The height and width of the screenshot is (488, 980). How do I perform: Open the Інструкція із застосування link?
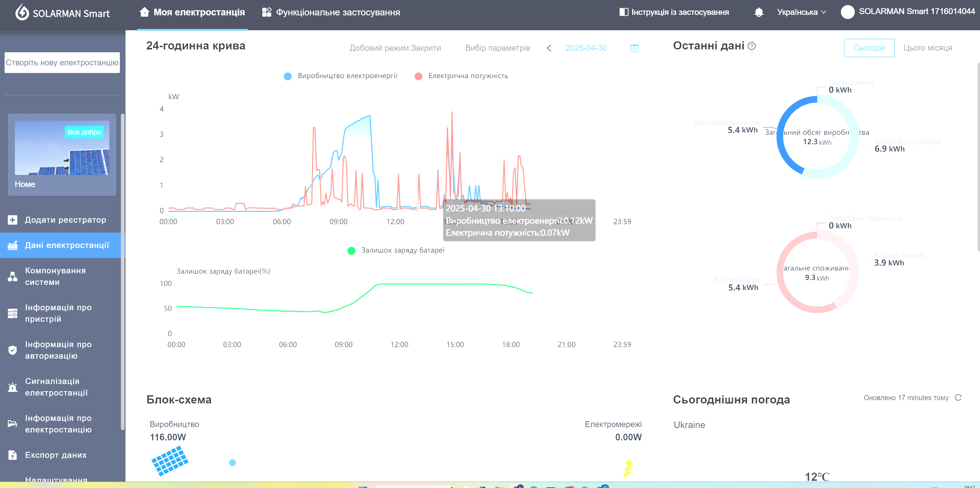coord(674,12)
